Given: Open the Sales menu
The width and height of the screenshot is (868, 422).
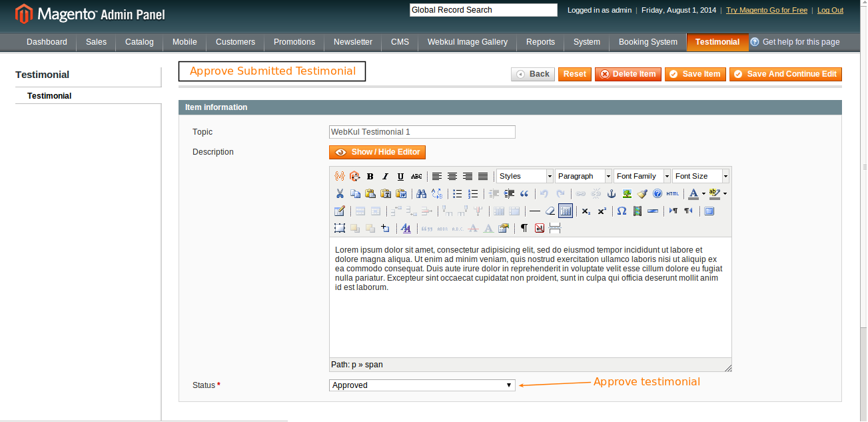Looking at the screenshot, I should (x=96, y=42).
